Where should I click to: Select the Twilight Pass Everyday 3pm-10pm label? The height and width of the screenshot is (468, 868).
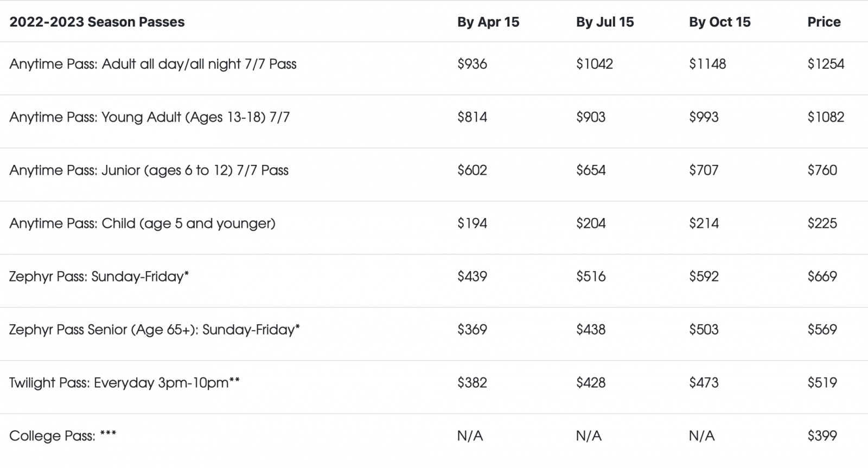coord(125,383)
